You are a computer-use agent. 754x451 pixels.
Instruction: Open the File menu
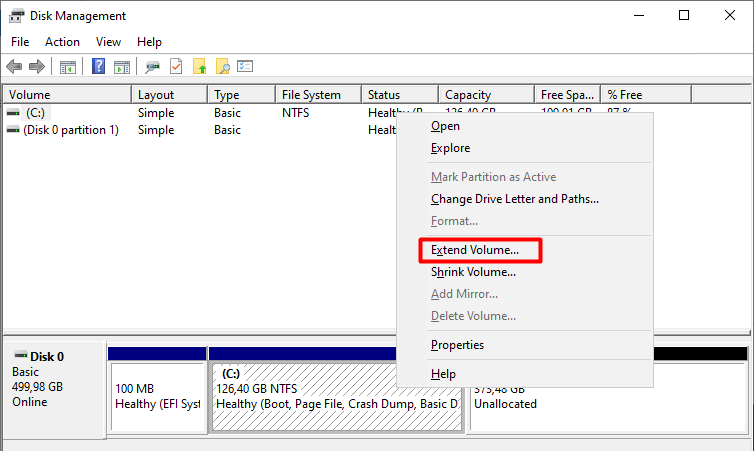pyautogui.click(x=20, y=42)
